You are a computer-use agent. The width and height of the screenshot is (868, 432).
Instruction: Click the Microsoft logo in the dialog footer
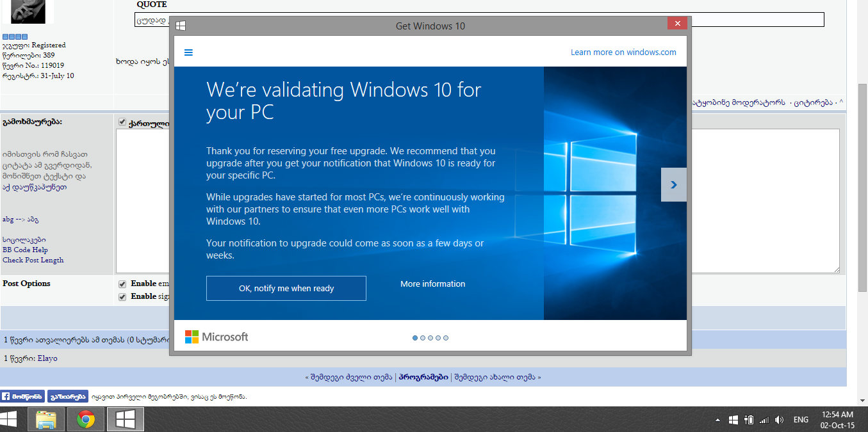coord(217,337)
